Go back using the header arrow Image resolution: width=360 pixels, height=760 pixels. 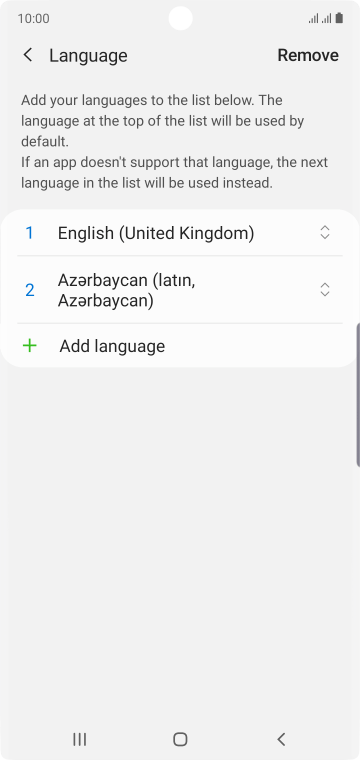28,55
